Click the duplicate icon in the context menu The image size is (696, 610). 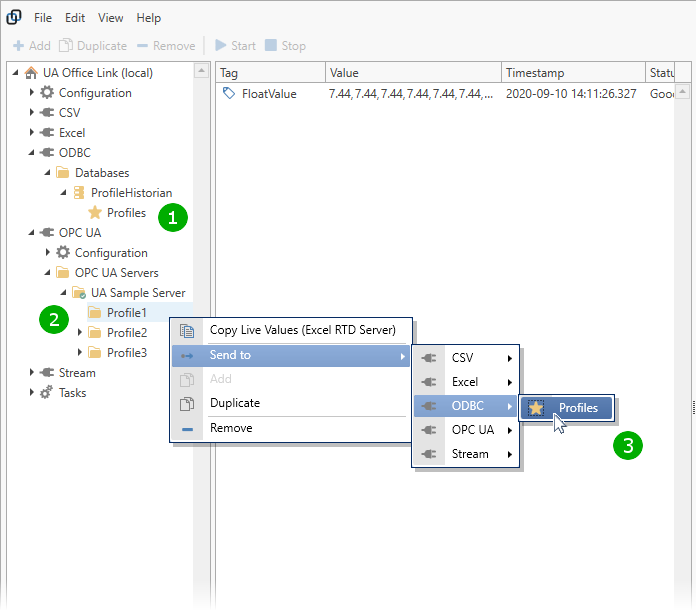pos(187,404)
